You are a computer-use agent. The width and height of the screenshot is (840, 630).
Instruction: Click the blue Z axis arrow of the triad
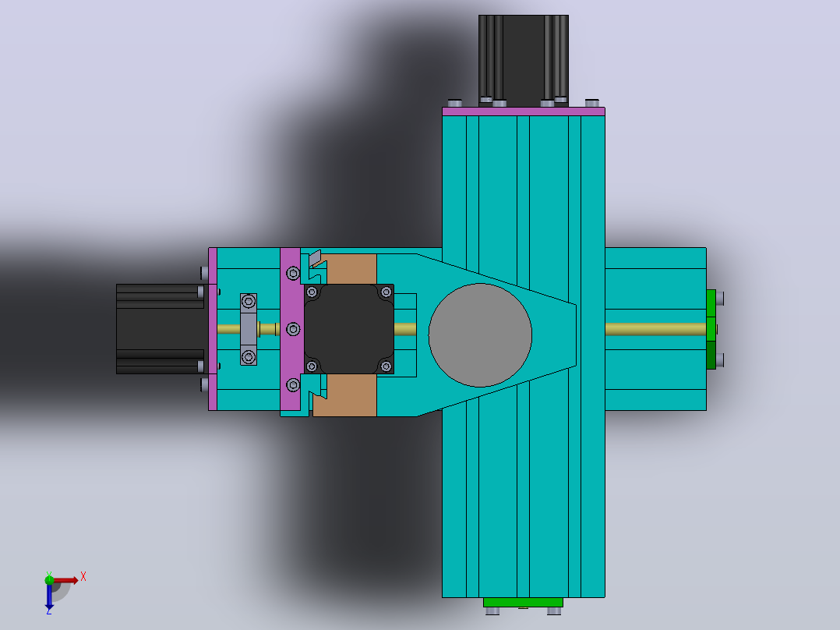[49, 596]
